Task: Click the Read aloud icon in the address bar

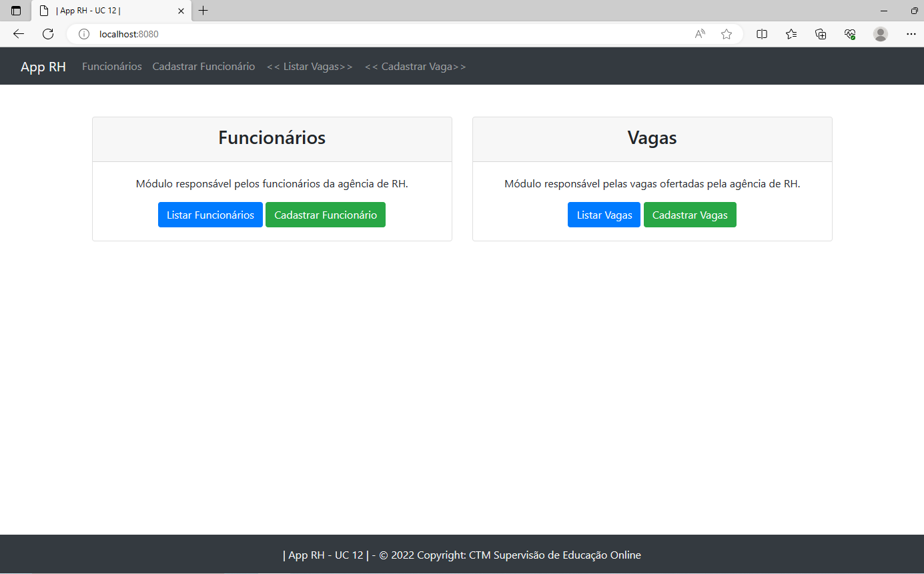Action: tap(699, 34)
